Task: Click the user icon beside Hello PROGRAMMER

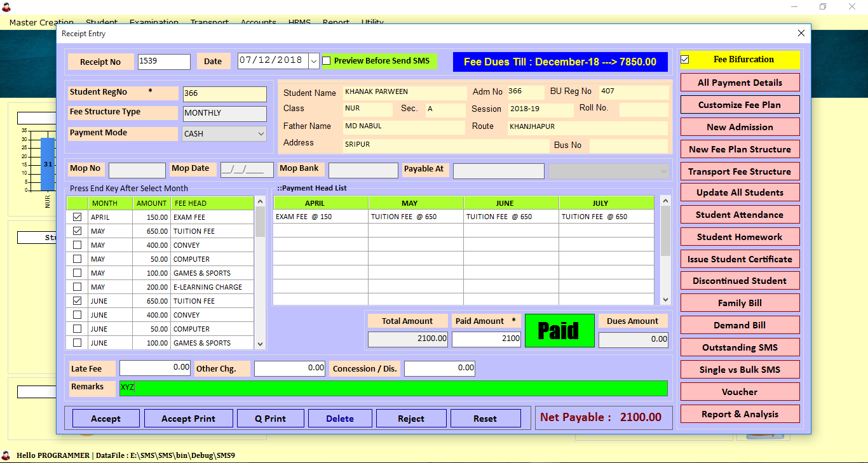Action: click(x=6, y=455)
